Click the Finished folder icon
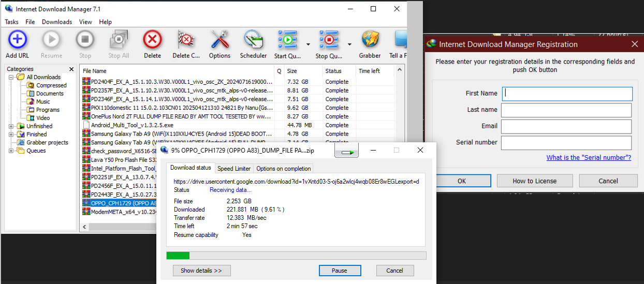 point(21,134)
